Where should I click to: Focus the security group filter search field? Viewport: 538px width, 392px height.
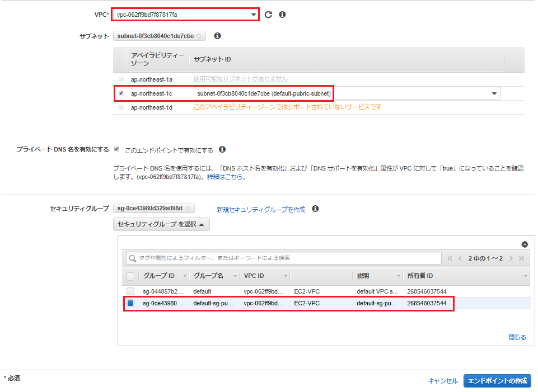[x=284, y=258]
